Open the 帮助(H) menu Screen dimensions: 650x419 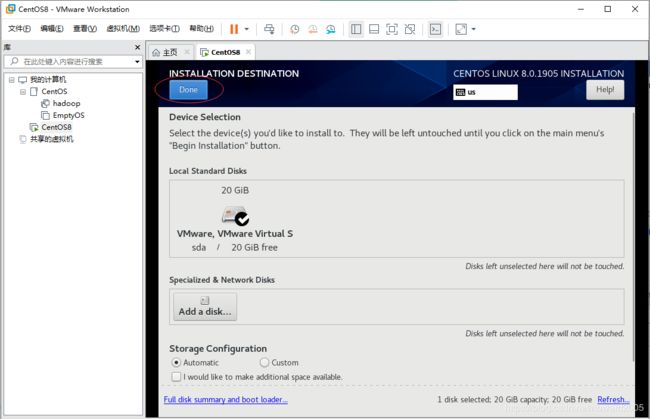click(x=201, y=29)
